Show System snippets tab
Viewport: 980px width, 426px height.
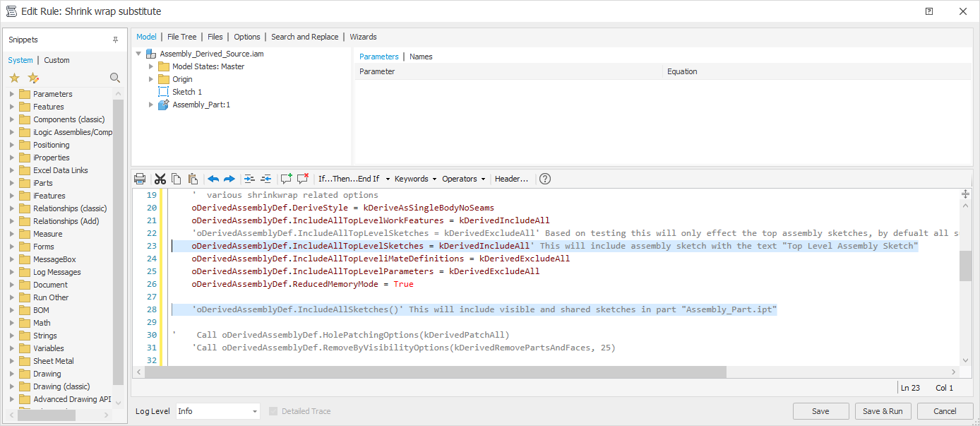tap(20, 60)
